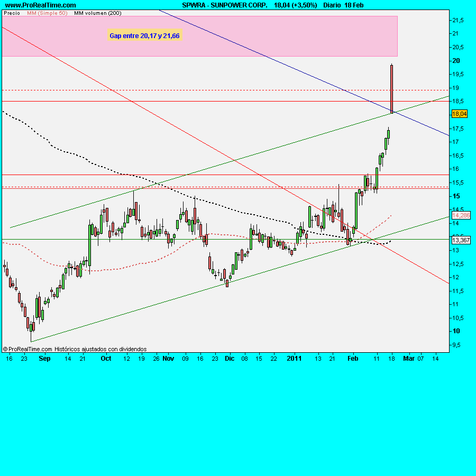Click the ProRealTime.com copyright notice text
This screenshot has height=476, width=476.
(x=28, y=349)
